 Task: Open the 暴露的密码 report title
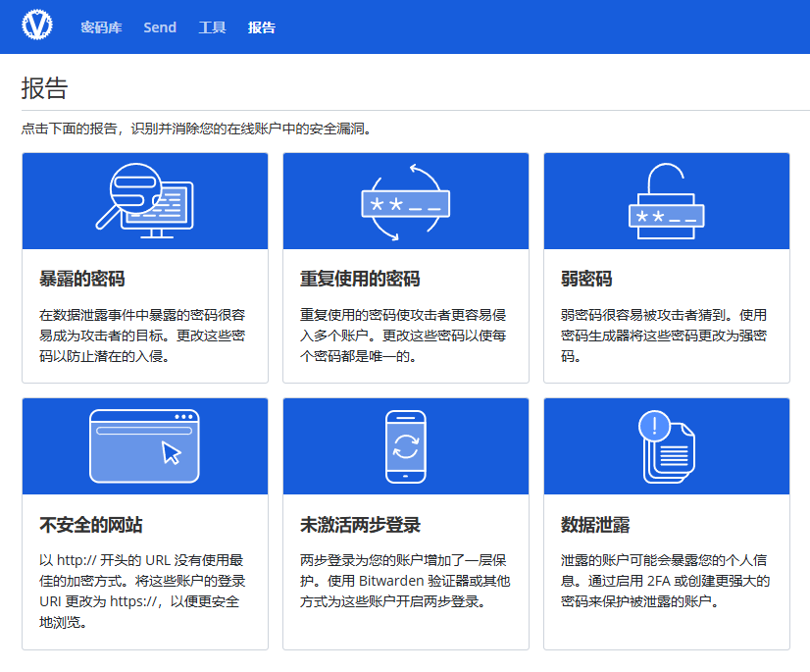tap(82, 279)
